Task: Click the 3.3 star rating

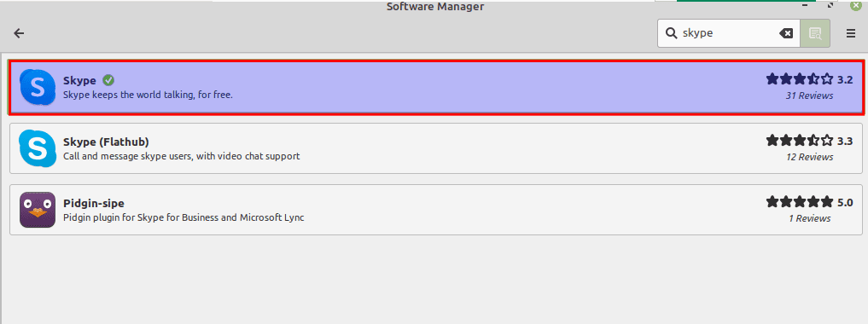Action: [809, 141]
